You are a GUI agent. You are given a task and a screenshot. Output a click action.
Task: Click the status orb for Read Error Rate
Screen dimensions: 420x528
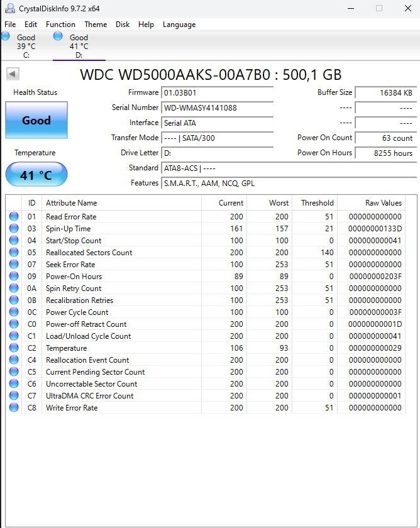pos(14,216)
